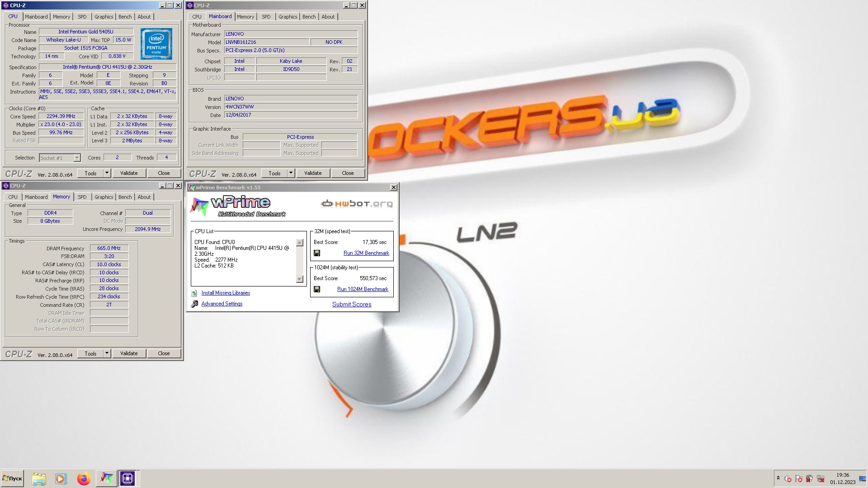Click the Install Missing Libraries icon
The width and height of the screenshot is (868, 488).
[x=194, y=293]
